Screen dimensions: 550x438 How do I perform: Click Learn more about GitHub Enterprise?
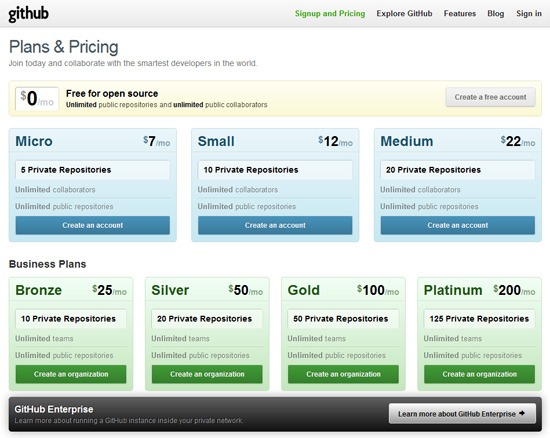(462, 414)
